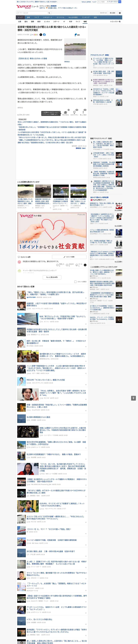Open the エキスパート tab
The height and width of the screenshot is (644, 138).
48,17
